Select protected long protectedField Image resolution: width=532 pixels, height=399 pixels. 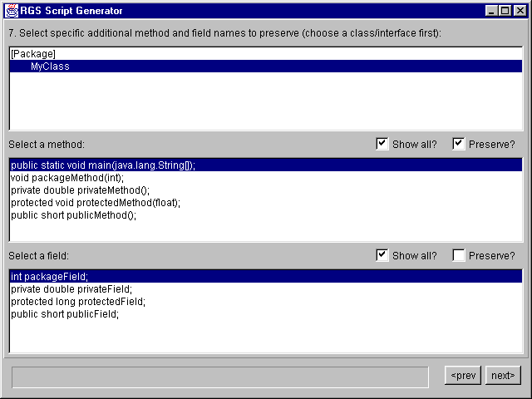(266, 301)
